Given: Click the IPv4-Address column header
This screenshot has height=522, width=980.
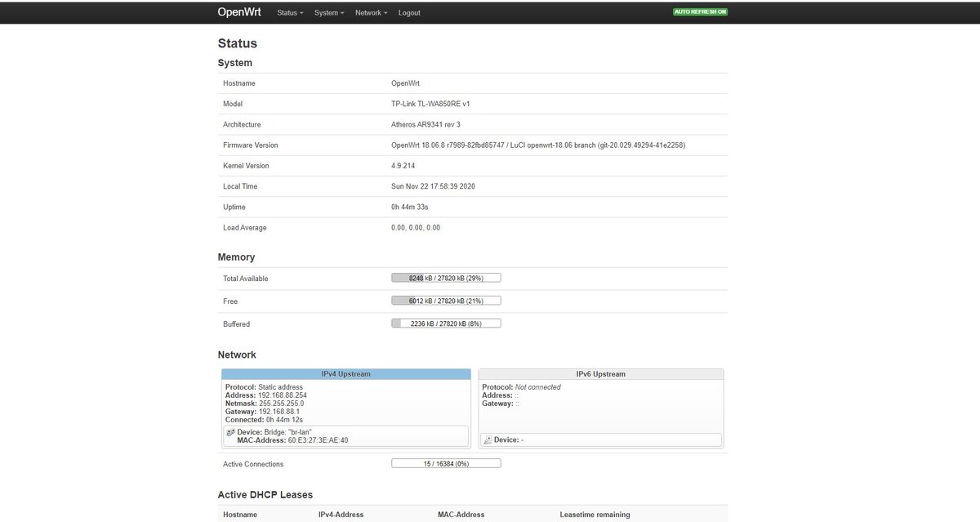Looking at the screenshot, I should tap(341, 515).
